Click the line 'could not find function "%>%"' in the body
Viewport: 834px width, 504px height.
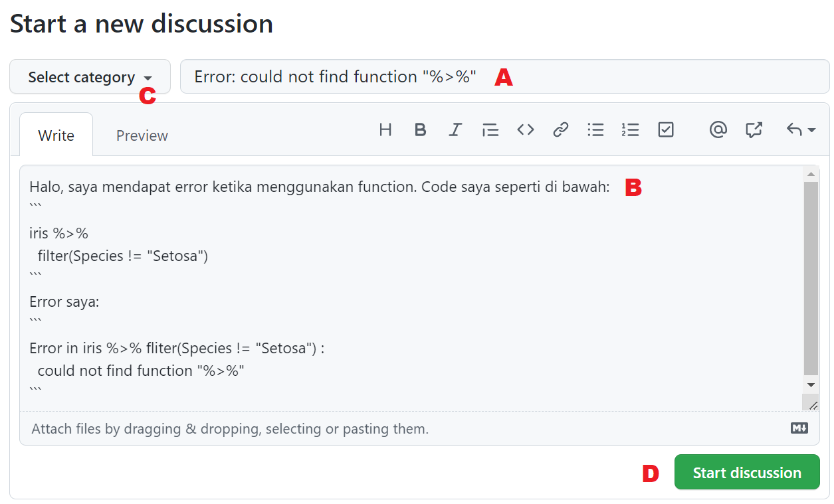click(142, 371)
